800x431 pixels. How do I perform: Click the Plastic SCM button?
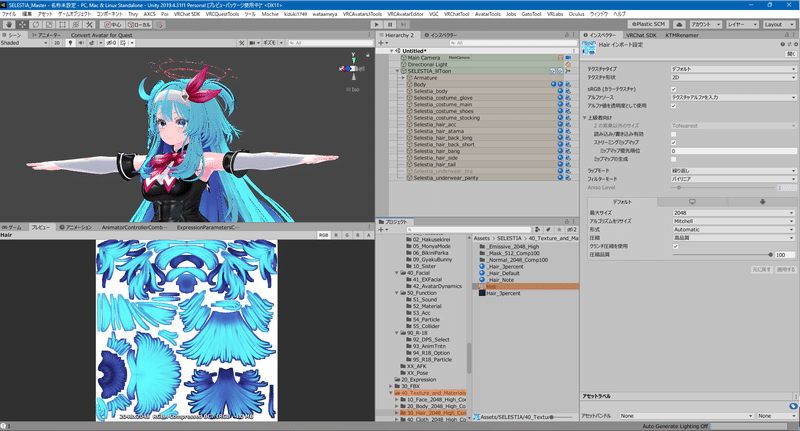[x=648, y=24]
